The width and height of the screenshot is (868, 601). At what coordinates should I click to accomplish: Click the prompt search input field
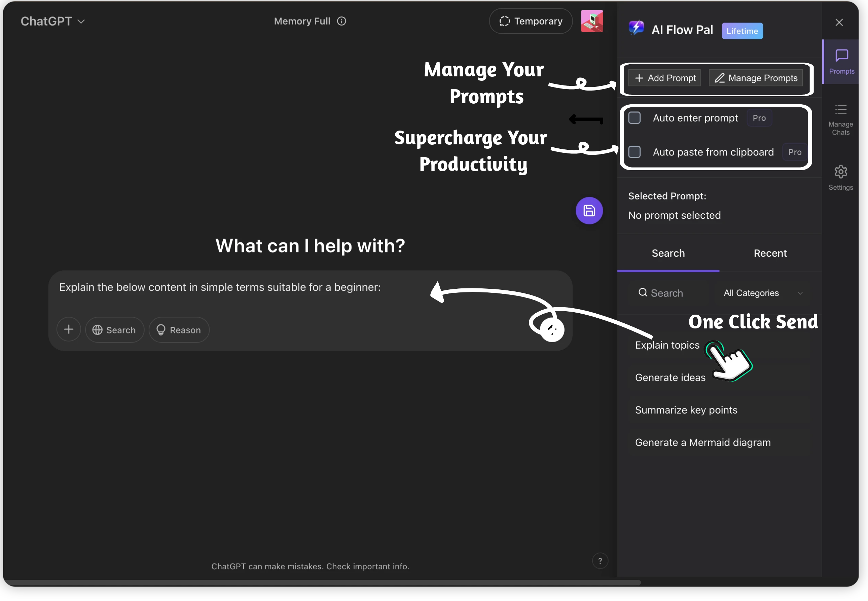pyautogui.click(x=668, y=293)
